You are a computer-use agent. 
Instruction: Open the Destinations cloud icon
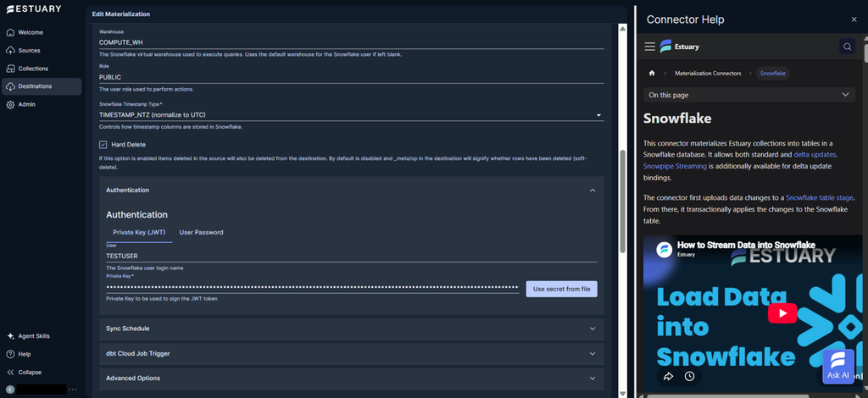pyautogui.click(x=10, y=86)
